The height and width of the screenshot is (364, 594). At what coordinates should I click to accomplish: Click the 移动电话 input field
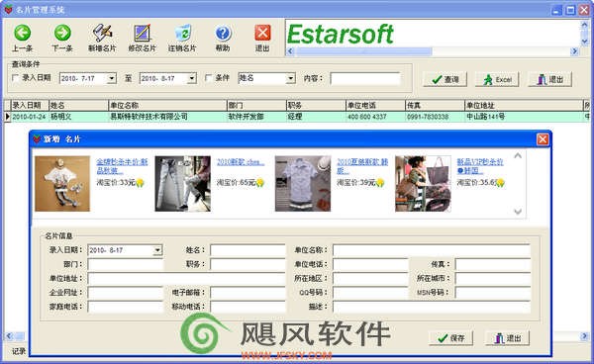point(247,306)
